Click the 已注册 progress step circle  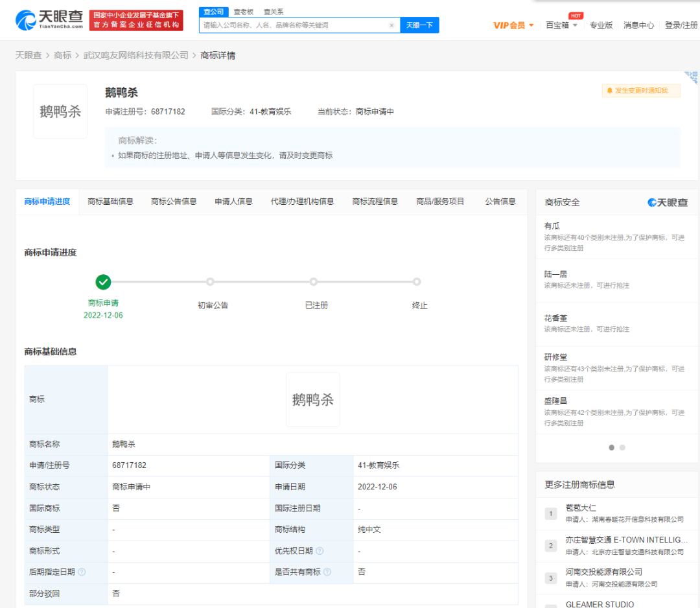(314, 282)
